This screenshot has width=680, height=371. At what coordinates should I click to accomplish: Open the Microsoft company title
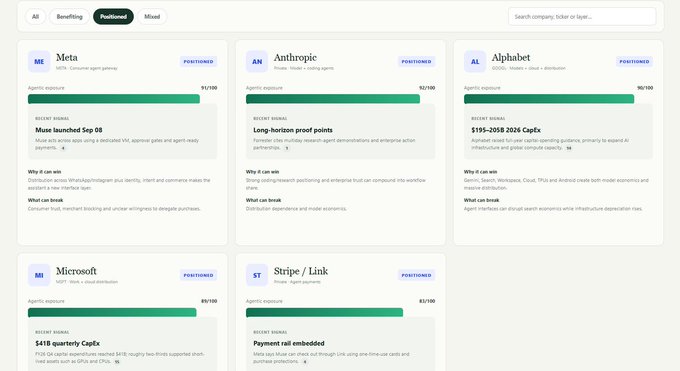(76, 271)
